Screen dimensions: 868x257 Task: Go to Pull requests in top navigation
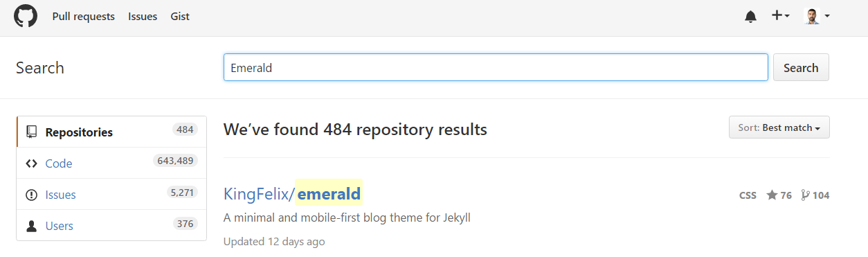[x=84, y=16]
